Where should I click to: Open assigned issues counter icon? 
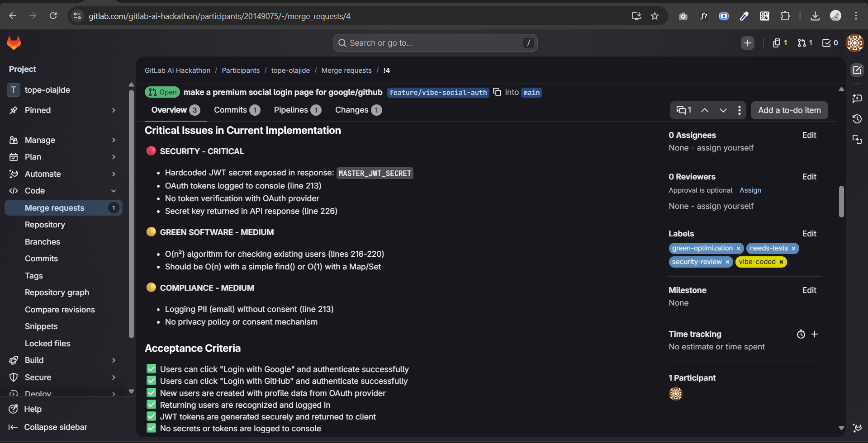[780, 43]
